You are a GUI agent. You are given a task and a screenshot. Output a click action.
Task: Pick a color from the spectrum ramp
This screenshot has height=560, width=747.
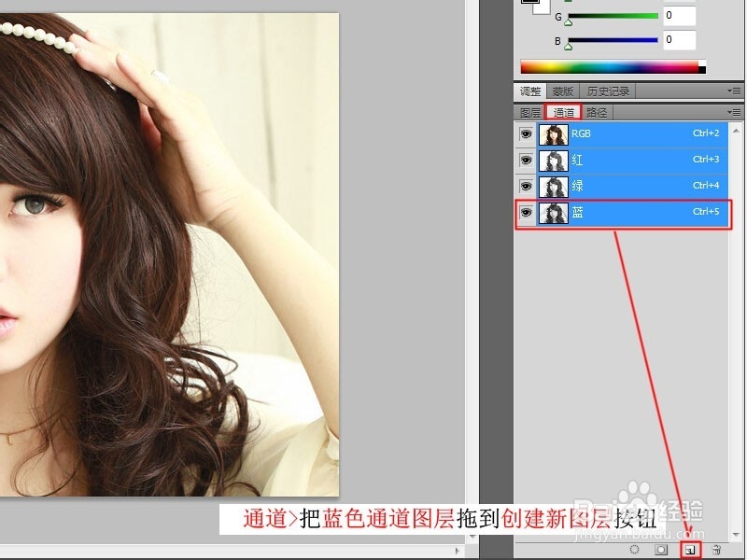pos(610,66)
